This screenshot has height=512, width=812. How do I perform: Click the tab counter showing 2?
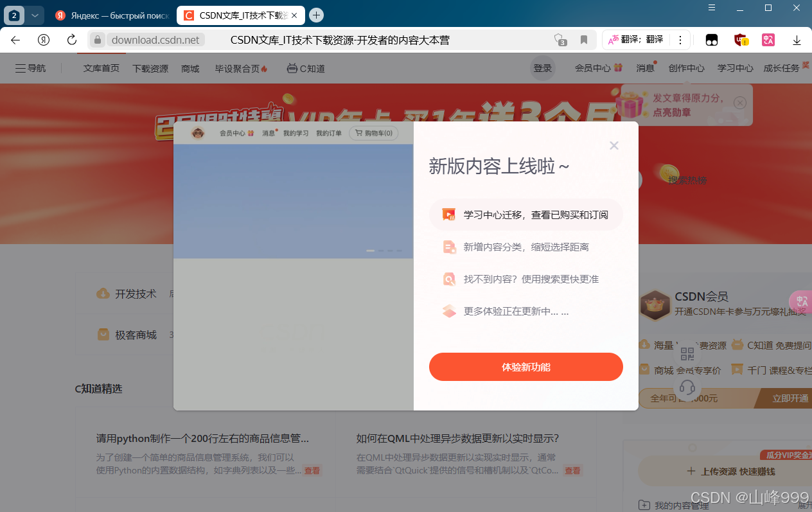coord(14,15)
